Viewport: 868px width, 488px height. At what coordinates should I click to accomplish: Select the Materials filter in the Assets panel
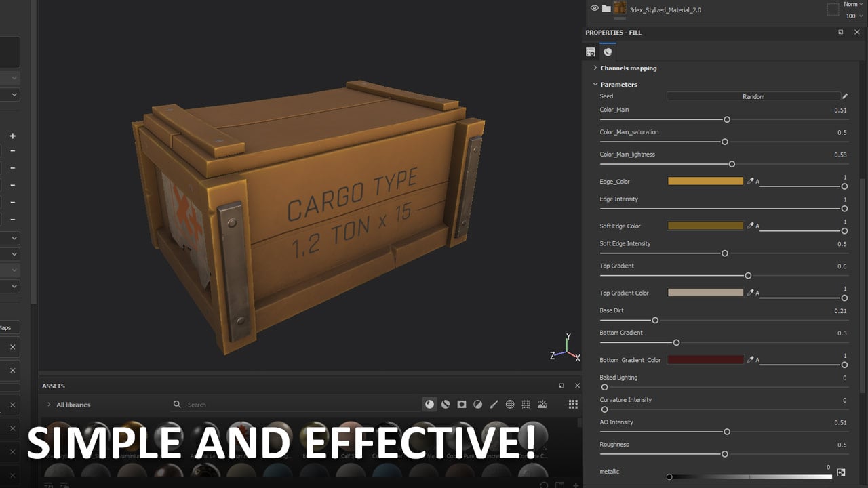click(x=430, y=404)
